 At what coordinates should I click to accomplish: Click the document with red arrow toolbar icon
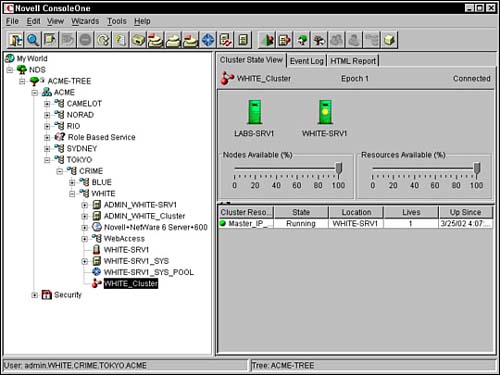click(x=285, y=40)
